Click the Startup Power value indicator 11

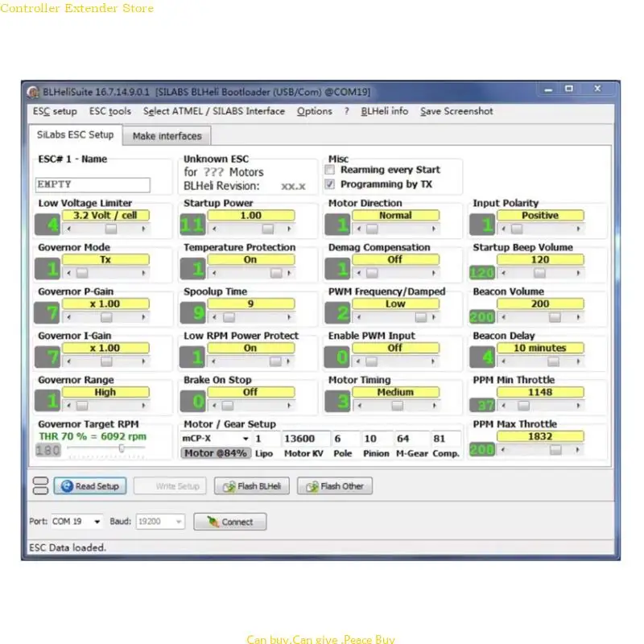pyautogui.click(x=192, y=225)
